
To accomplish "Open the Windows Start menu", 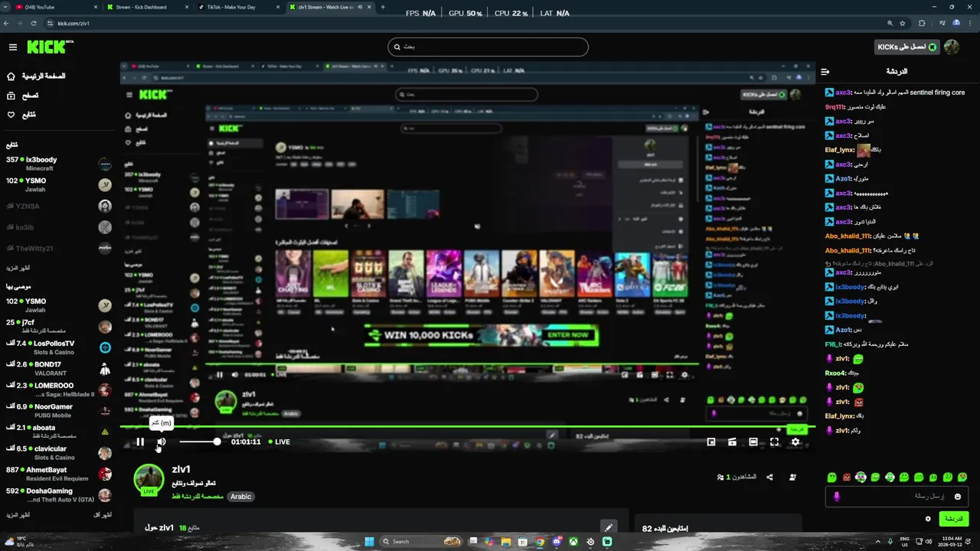I will tap(369, 542).
